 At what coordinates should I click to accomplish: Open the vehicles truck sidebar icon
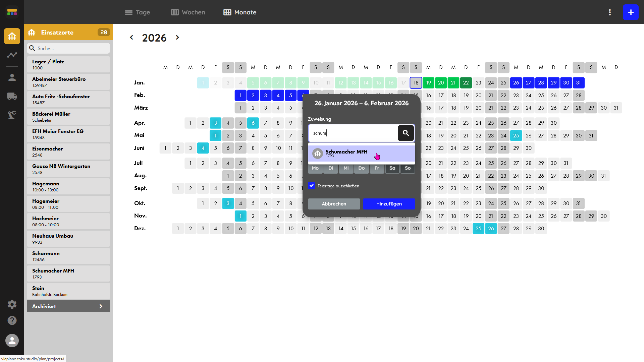click(12, 96)
